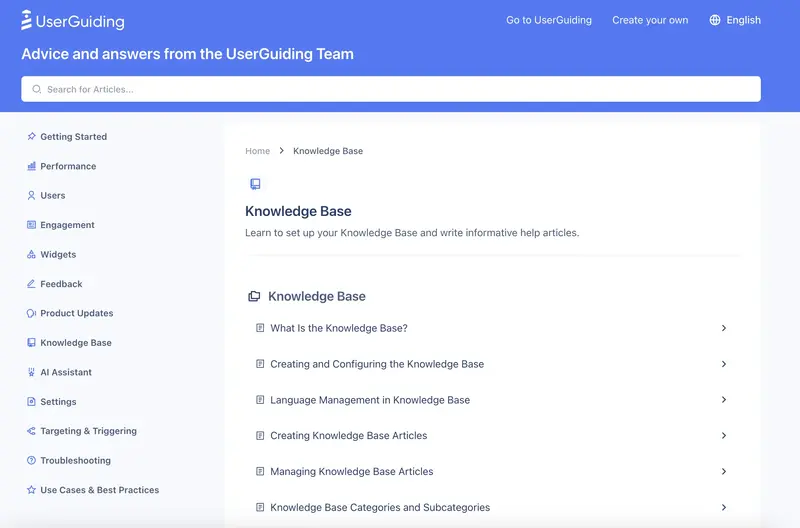Click the Settings sidebar icon
Image resolution: width=800 pixels, height=528 pixels.
click(31, 401)
